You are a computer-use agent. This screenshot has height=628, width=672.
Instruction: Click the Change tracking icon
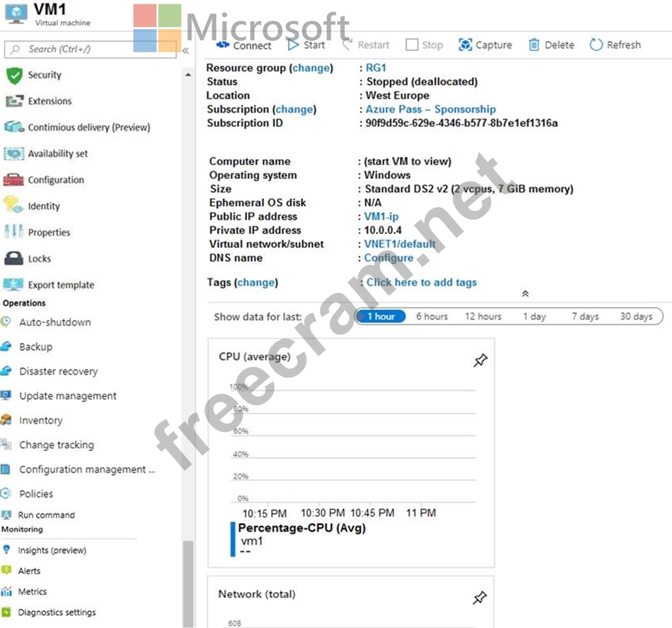click(x=6, y=444)
